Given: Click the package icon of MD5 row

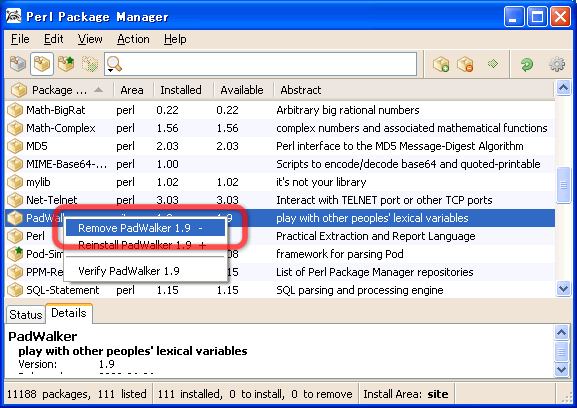Looking at the screenshot, I should pyautogui.click(x=15, y=146).
